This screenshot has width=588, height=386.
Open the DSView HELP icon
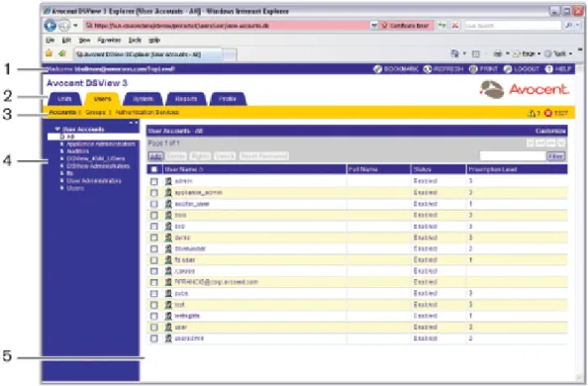click(548, 69)
